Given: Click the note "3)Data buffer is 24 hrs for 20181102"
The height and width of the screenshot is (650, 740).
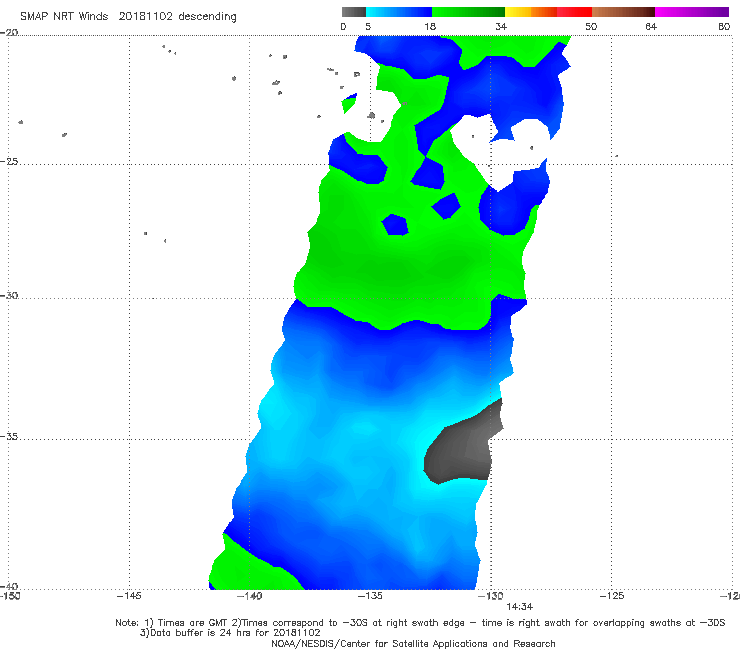Looking at the screenshot, I should (230, 633).
